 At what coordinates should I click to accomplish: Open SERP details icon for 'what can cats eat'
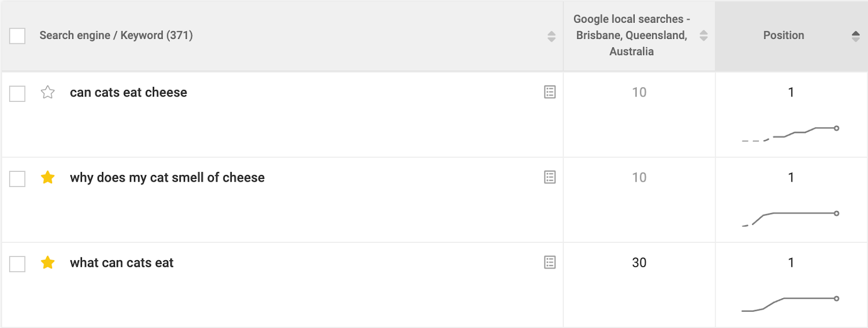click(550, 262)
